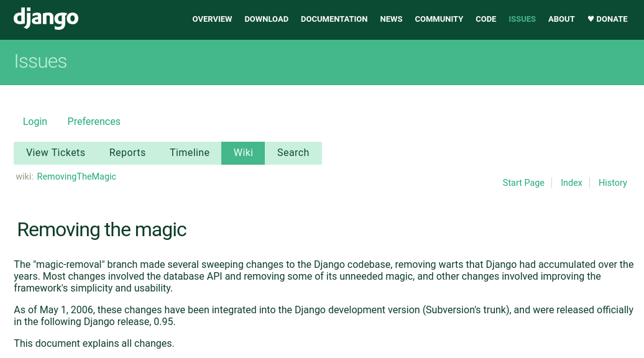
Task: Click the Django logo
Action: (x=46, y=18)
